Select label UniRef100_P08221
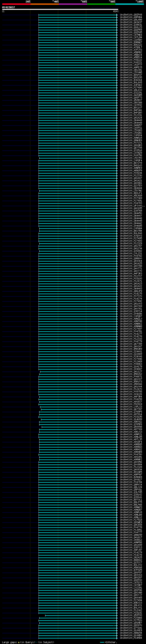Viewport: 146px width, 644px height. (131, 62)
